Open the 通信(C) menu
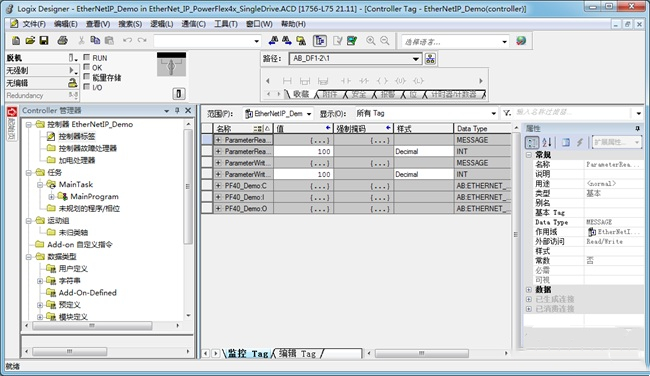This screenshot has width=650, height=376. (194, 24)
